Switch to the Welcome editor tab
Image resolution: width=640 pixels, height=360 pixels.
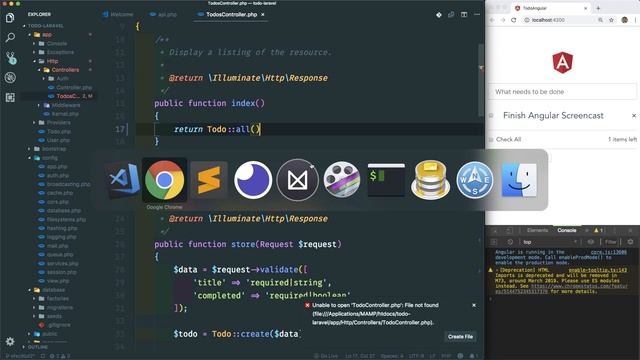pos(118,14)
